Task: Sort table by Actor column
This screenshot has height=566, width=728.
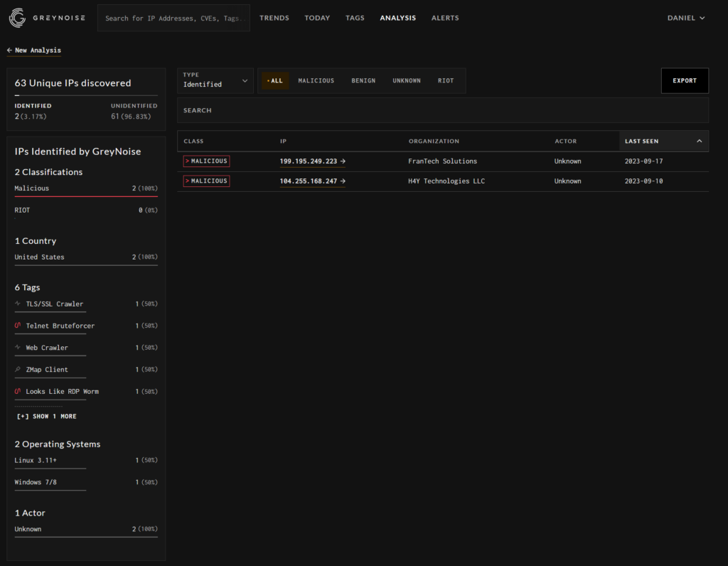Action: coord(565,141)
